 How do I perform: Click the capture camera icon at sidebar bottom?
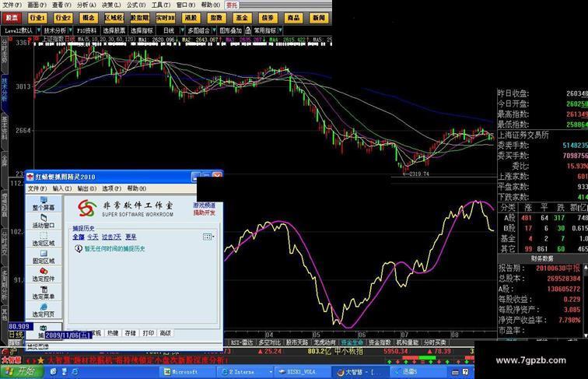point(44,328)
